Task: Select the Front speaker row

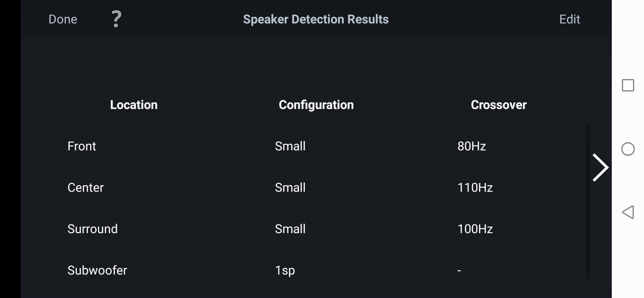Action: pyautogui.click(x=82, y=146)
